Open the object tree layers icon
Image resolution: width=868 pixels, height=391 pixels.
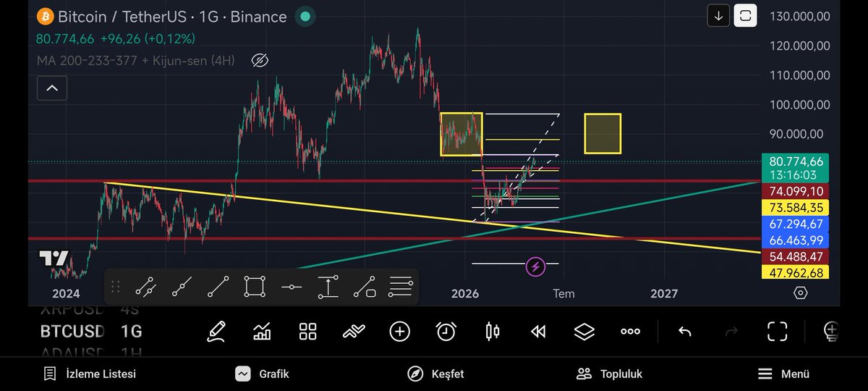pos(584,332)
